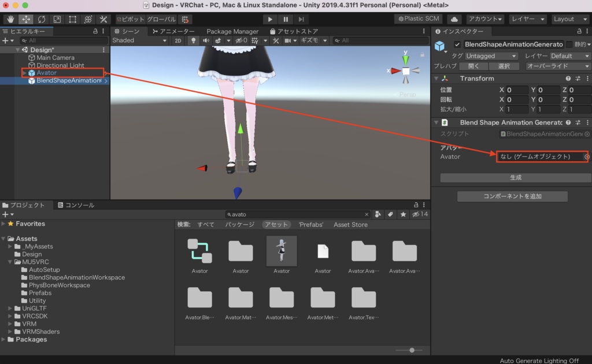This screenshot has width=592, height=364.
Task: Open the Shaded draw mode dropdown
Action: point(139,40)
